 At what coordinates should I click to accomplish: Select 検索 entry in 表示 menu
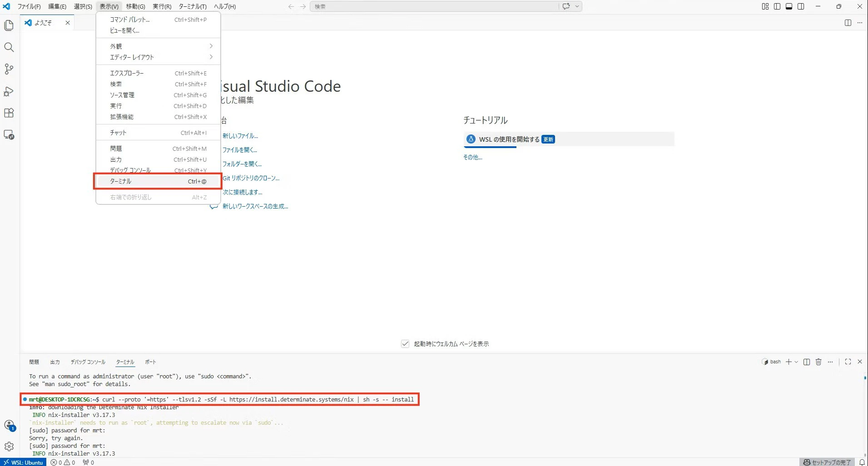[x=158, y=84]
